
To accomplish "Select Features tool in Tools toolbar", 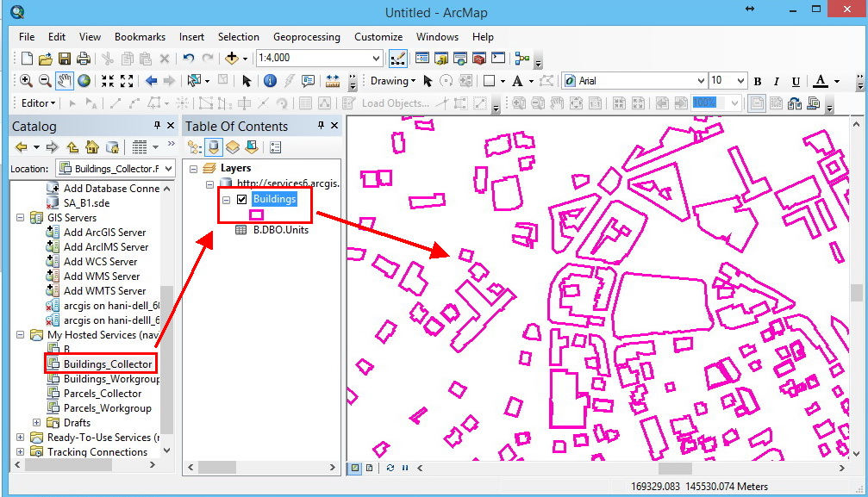I will click(x=194, y=81).
